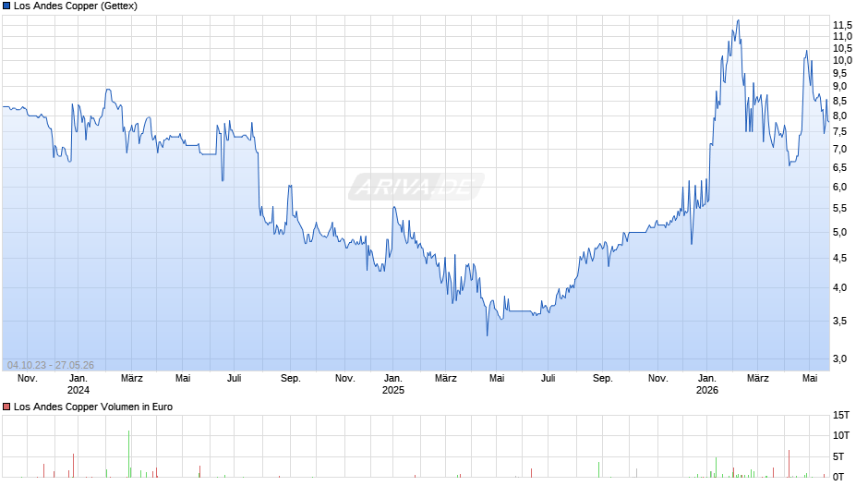868x486 pixels.
Task: Click the price label '4,5'
Action: [839, 258]
